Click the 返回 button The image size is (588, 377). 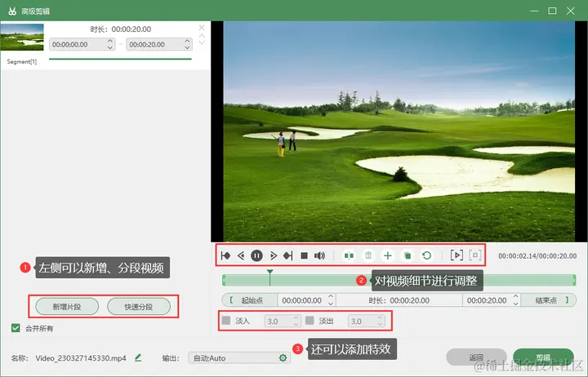coord(476,357)
